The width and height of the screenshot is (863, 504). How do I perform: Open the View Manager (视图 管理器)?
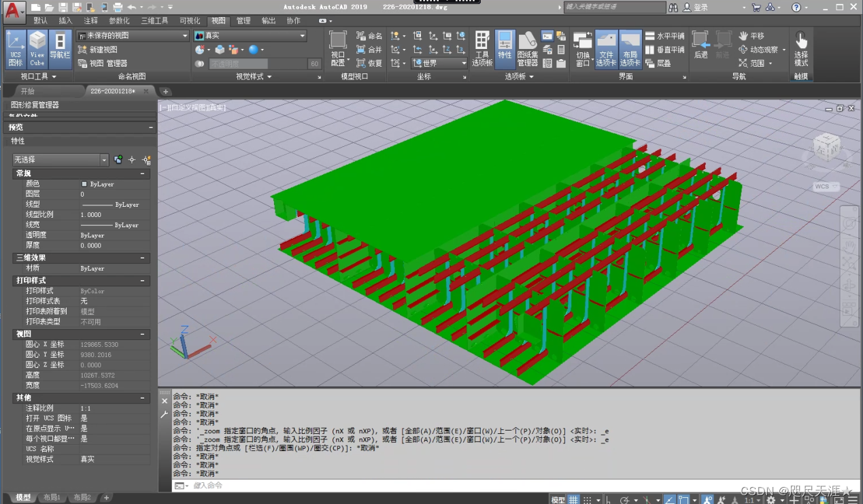point(102,63)
